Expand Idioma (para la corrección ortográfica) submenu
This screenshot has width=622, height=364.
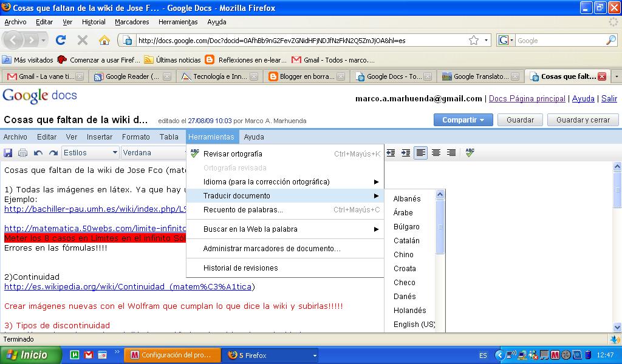point(285,182)
